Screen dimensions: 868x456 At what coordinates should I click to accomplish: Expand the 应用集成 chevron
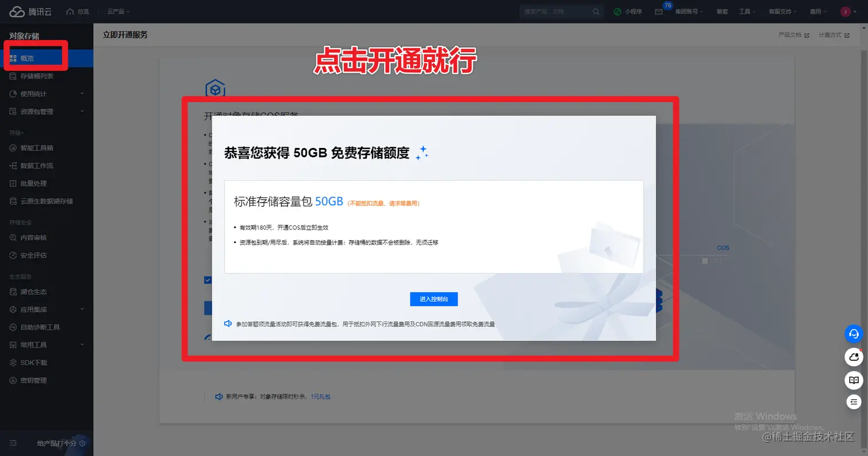pos(82,309)
